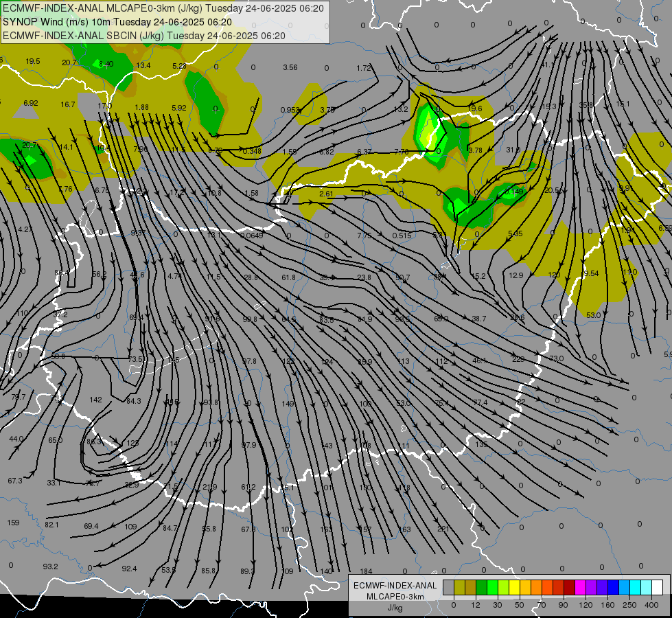Click the gray swatch in the color scale
Screen dimensions: 672x618
(x=448, y=587)
